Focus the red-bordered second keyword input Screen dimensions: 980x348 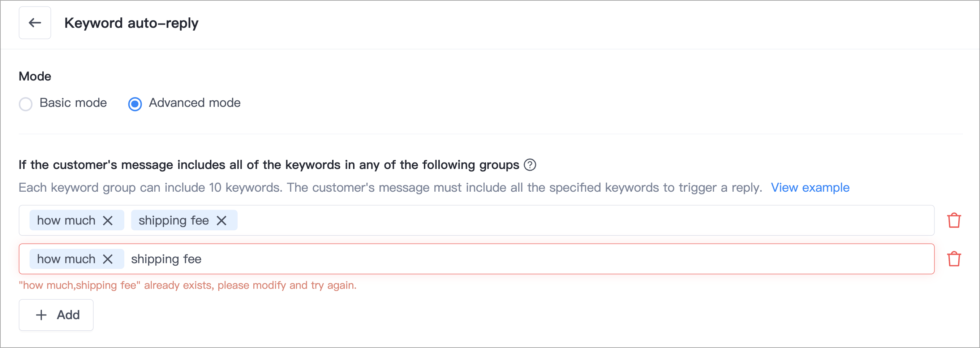point(477,259)
